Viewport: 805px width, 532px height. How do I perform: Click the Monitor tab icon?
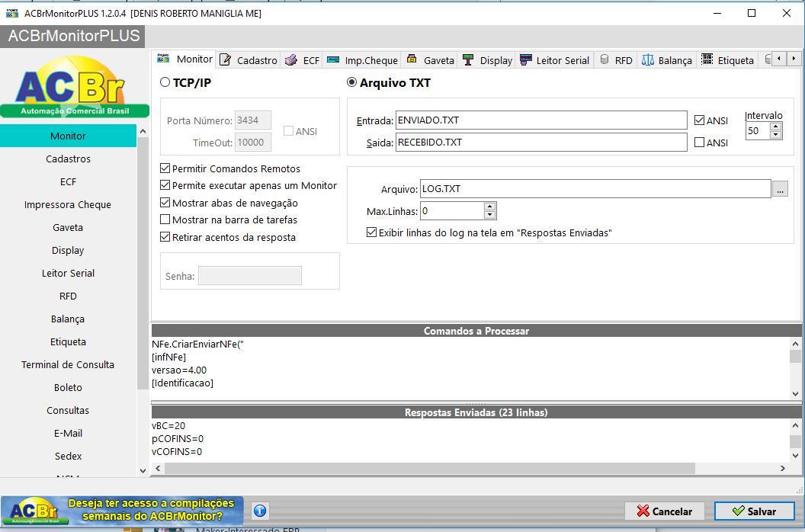point(163,58)
